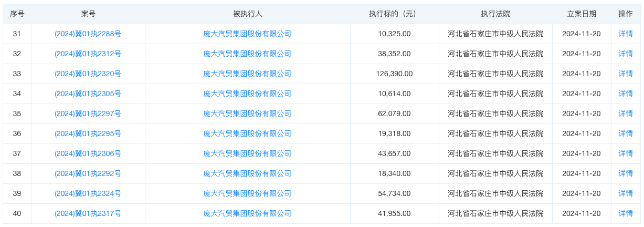The height and width of the screenshot is (227, 644).
Task: Click 庞大汽贸集团股份有限公司 in row 39
Action: click(x=247, y=193)
